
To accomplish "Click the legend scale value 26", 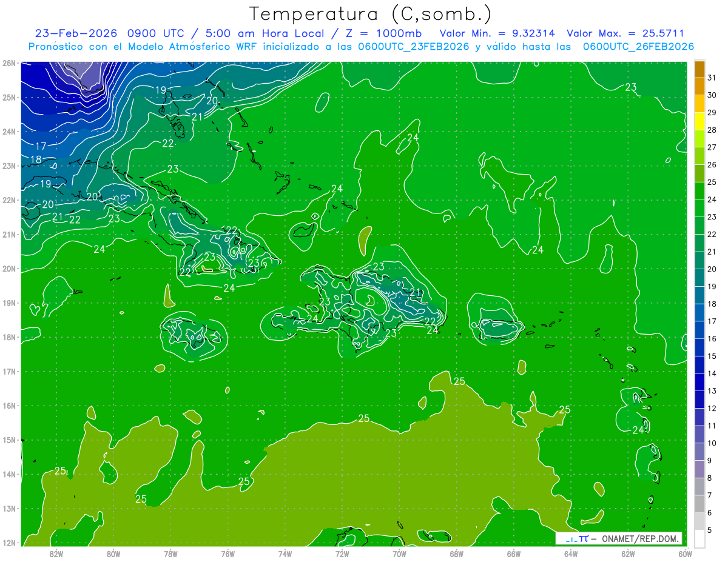I will point(712,165).
